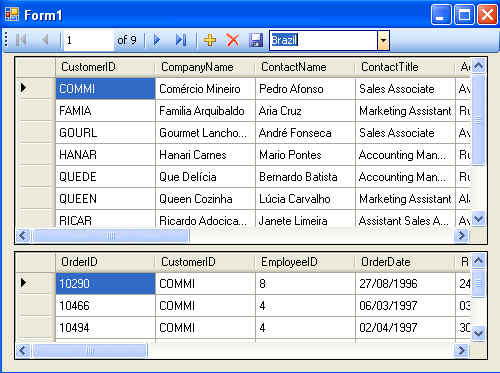This screenshot has height=373, width=500.
Task: Click the Comércio Mineiro company cell
Action: 205,89
